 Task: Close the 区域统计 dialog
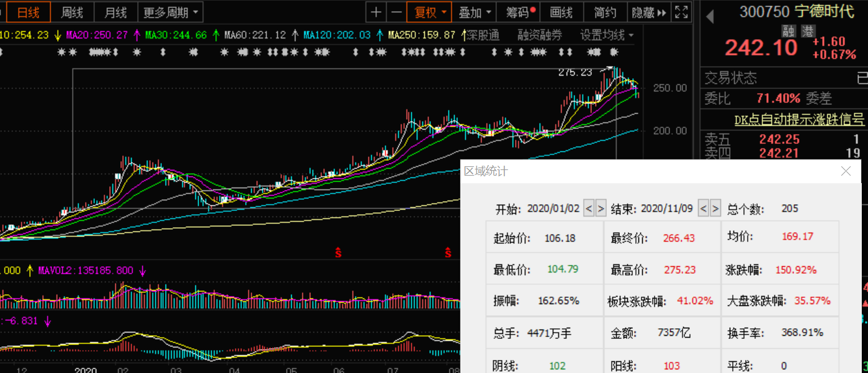(x=846, y=171)
